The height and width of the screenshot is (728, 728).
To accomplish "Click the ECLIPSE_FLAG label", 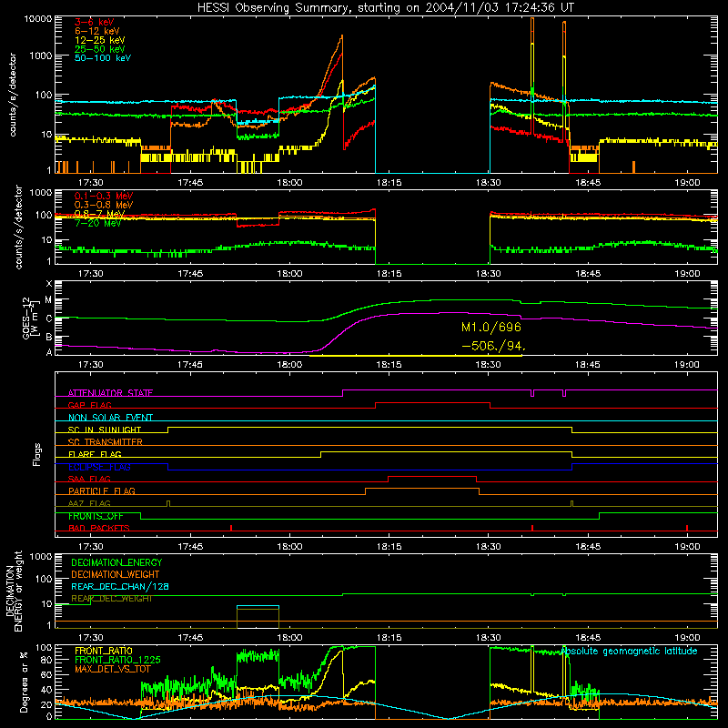I will click(99, 467).
